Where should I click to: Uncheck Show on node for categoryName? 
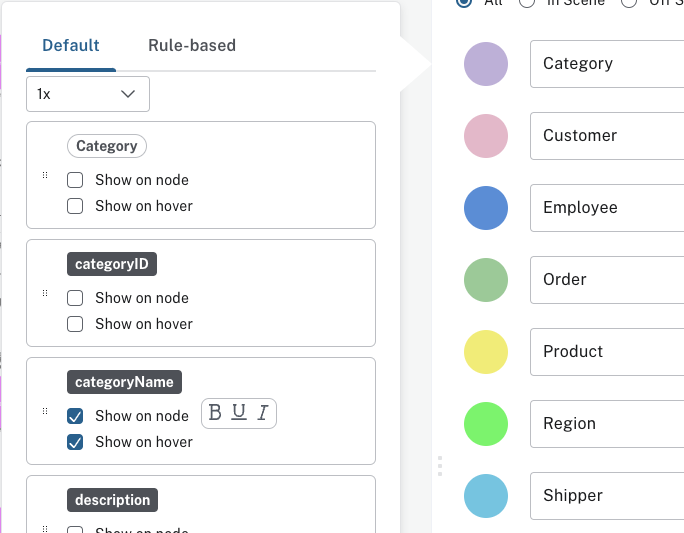75,416
